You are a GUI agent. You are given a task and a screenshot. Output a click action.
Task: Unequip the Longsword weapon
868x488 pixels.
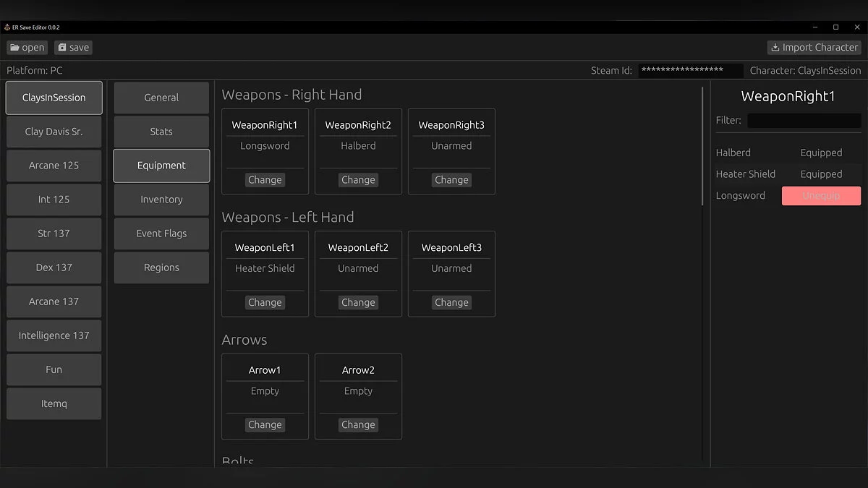[x=821, y=195]
